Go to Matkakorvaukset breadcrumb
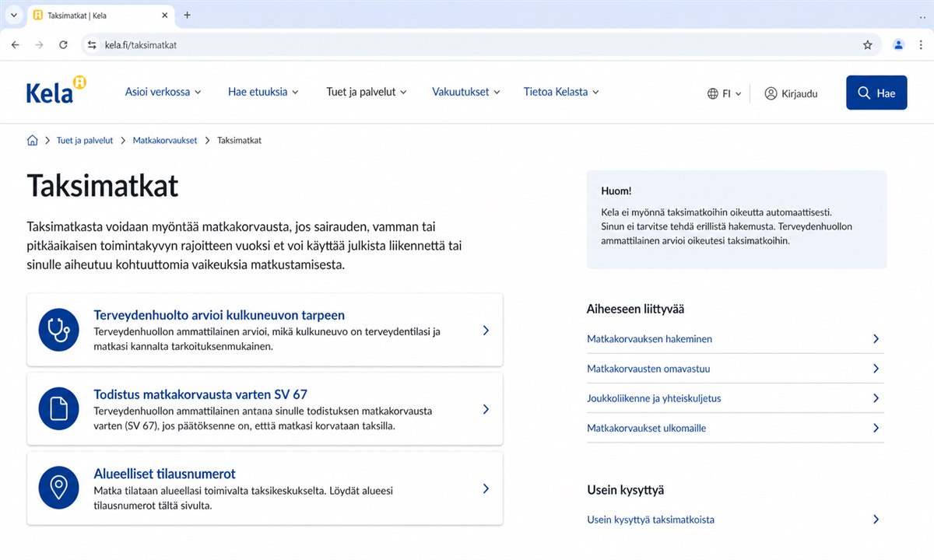934x560 pixels. pos(165,141)
